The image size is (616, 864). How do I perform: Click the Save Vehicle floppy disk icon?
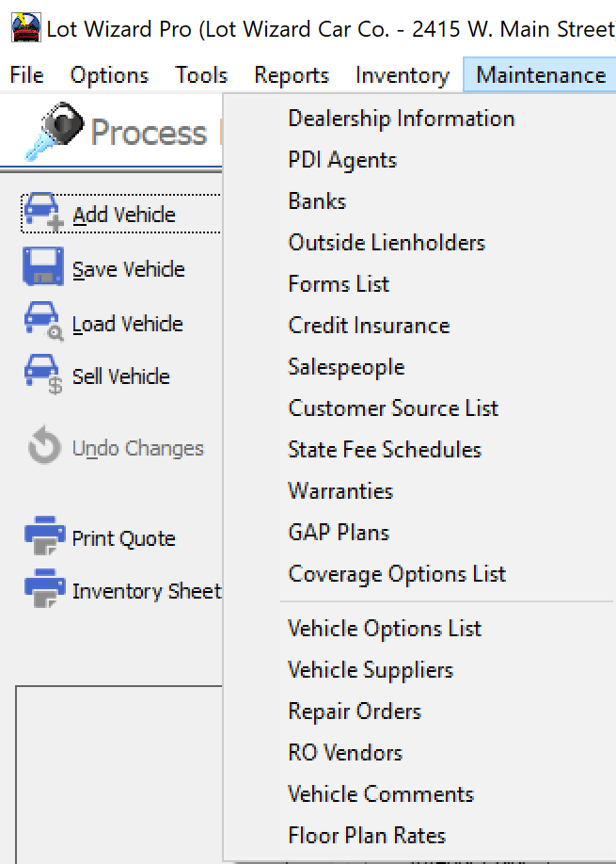(43, 267)
